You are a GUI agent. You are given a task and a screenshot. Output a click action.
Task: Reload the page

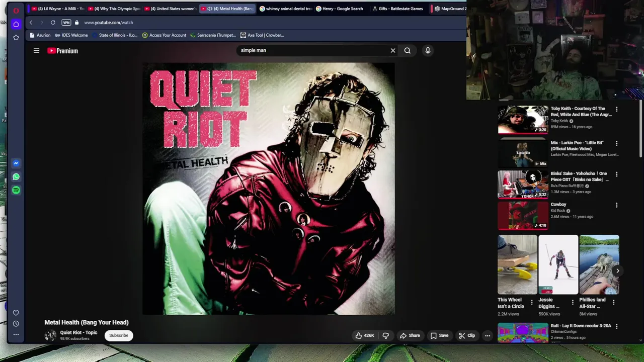53,23
